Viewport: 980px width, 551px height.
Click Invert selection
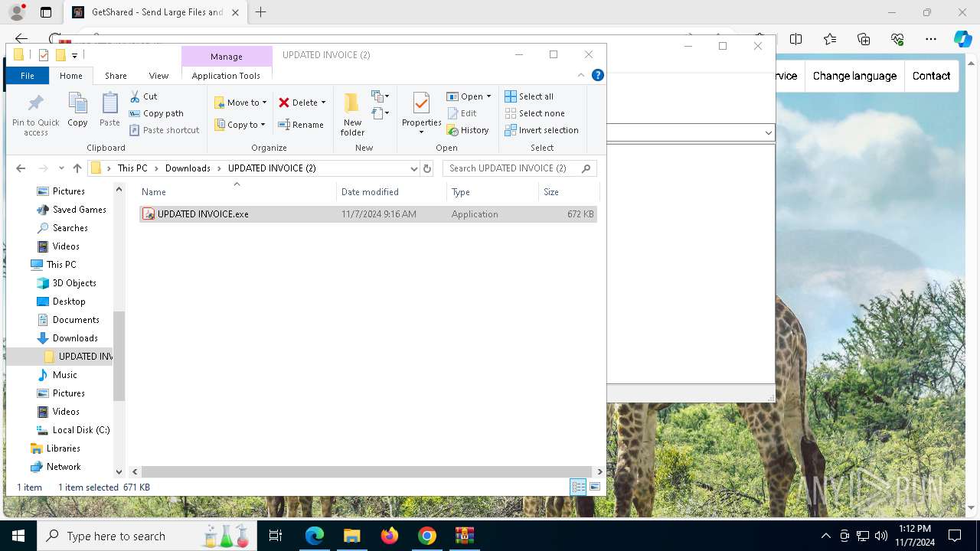(541, 130)
